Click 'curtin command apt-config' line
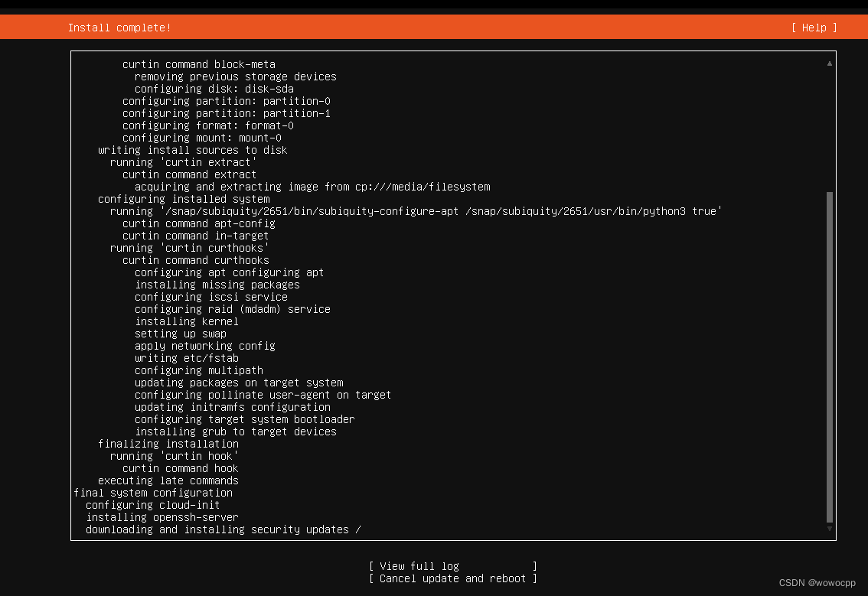Viewport: 868px width, 596px height. (199, 223)
